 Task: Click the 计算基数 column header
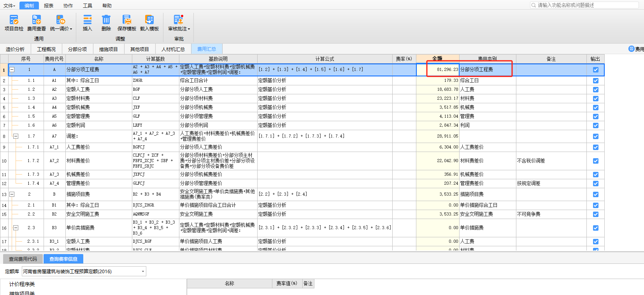point(156,59)
